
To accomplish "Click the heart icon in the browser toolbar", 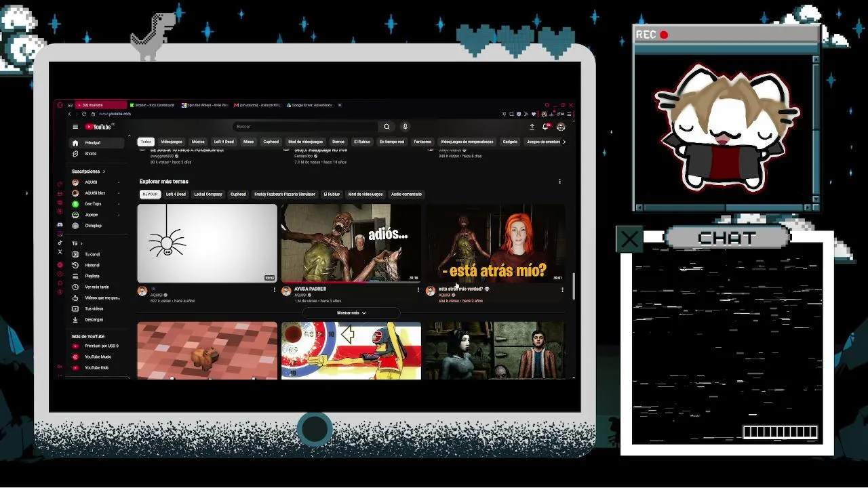I will point(534,114).
